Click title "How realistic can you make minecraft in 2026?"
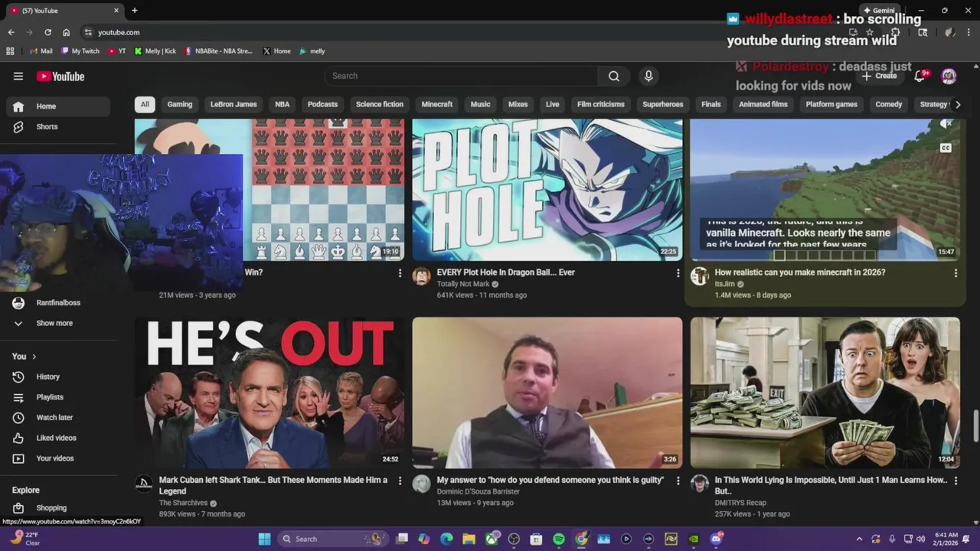 pyautogui.click(x=800, y=272)
